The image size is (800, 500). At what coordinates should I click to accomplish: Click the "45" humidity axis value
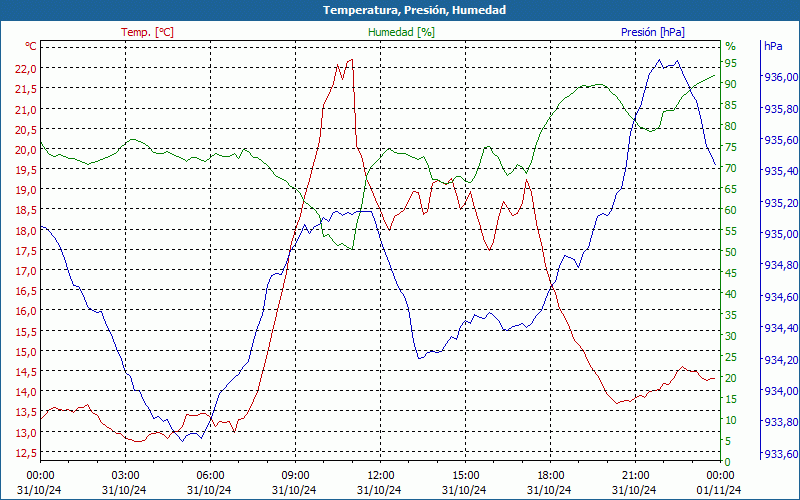tap(731, 273)
